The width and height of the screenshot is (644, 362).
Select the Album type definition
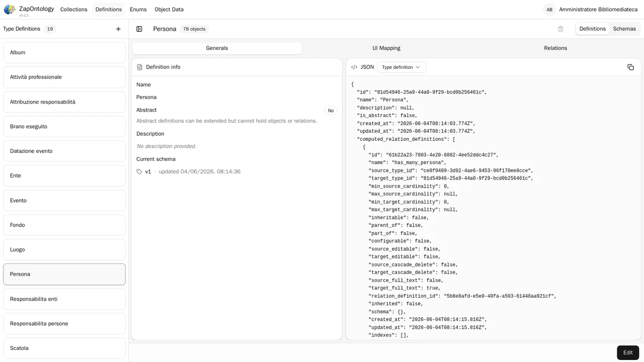[64, 52]
